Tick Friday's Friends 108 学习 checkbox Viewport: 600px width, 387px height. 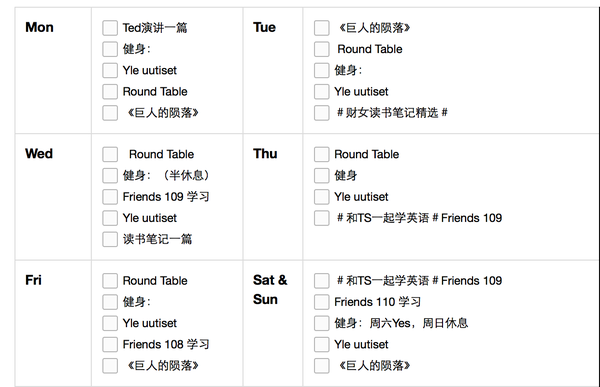[110, 345]
